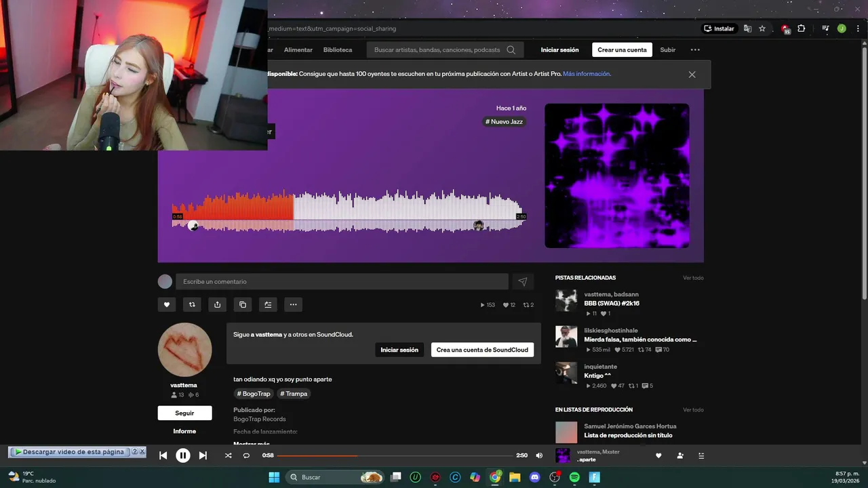Screen dimensions: 868x488
Task: Seek within the track waveform
Action: 349,211
